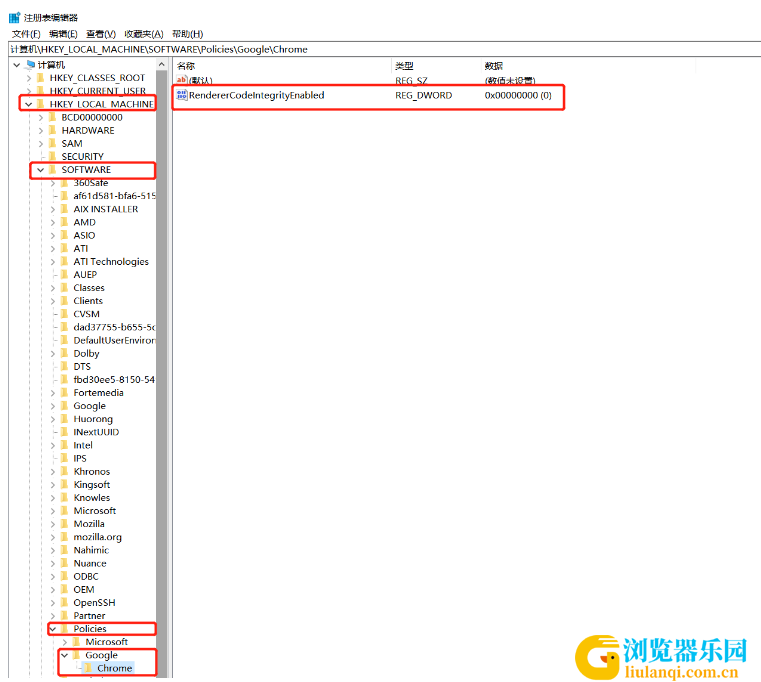Click the REG_DWORD type cell
Screen dimensions: 761x682
[x=424, y=96]
